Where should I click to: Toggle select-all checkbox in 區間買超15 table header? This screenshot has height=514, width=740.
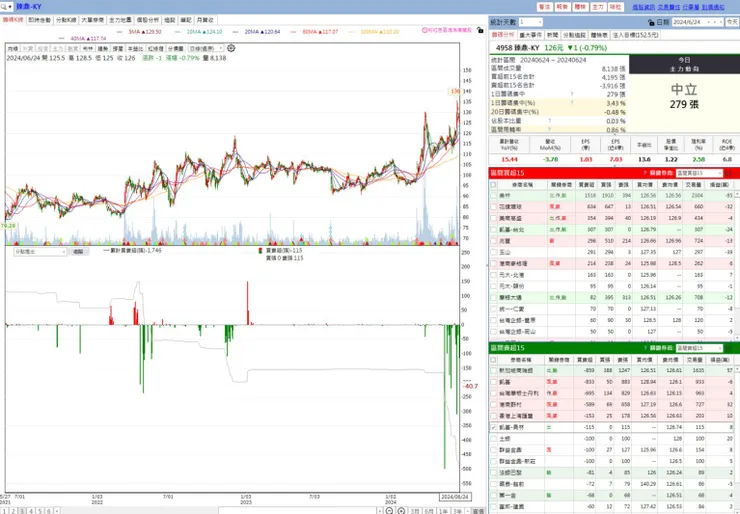(x=494, y=185)
